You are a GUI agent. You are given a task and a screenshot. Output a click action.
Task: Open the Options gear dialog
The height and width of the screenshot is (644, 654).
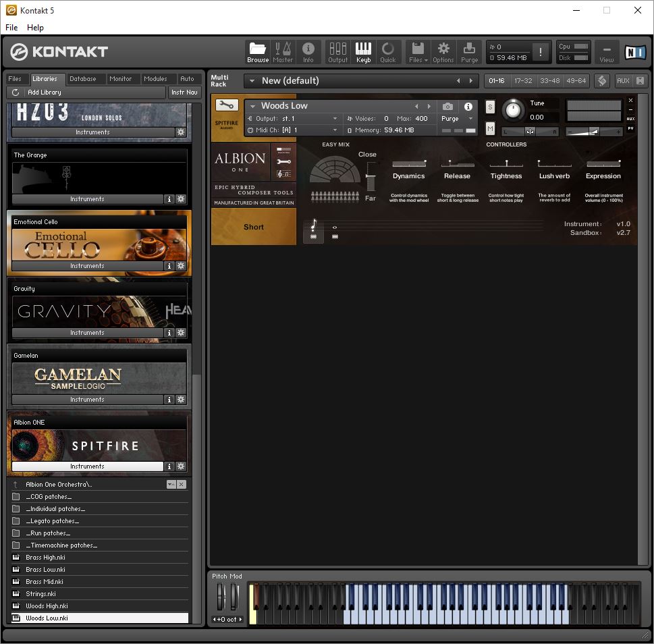[443, 52]
